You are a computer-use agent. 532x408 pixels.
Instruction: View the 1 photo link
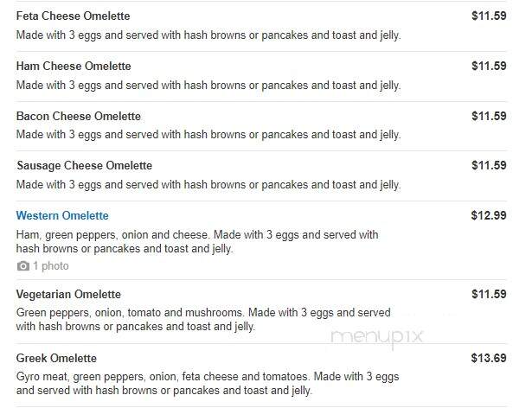(51, 266)
